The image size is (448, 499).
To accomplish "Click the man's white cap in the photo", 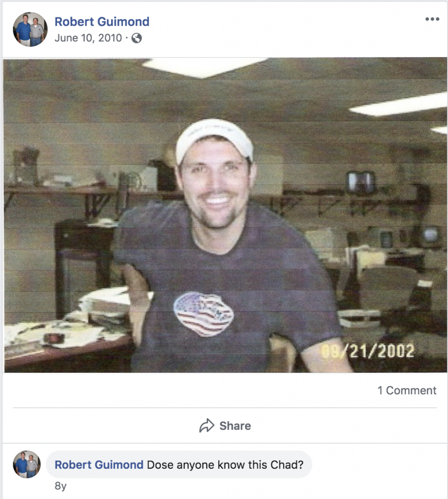I will point(214,139).
